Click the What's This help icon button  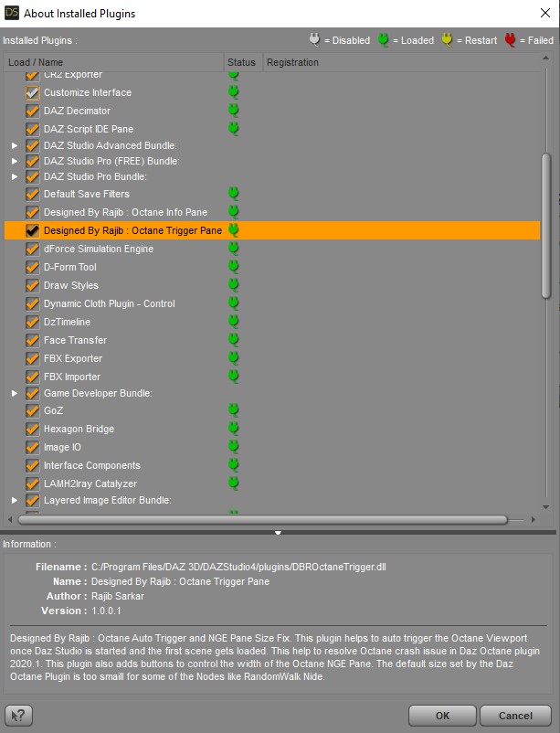point(18,716)
